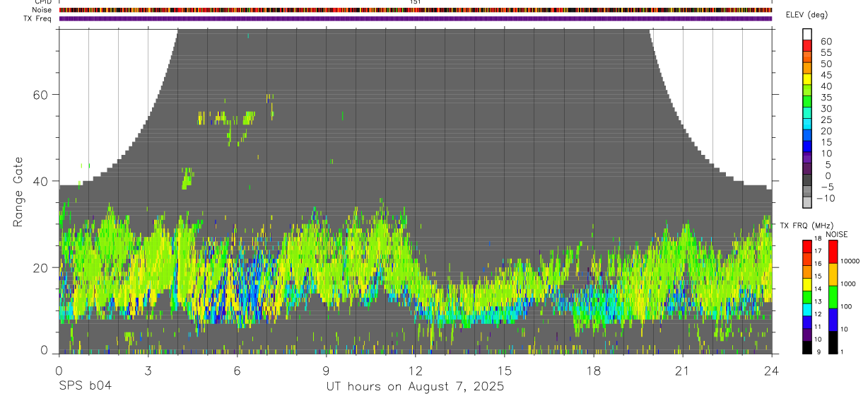Click the Noise strip at plot top
Screen dimensions: 868x401
pos(416,11)
